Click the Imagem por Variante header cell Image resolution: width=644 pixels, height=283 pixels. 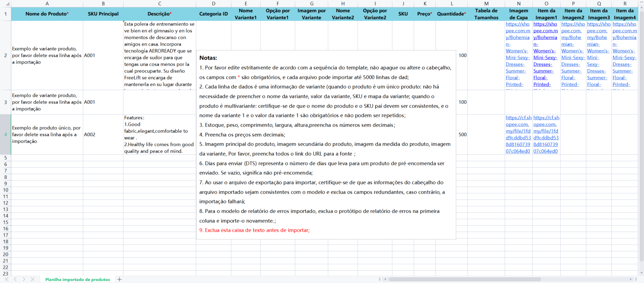pyautogui.click(x=312, y=14)
